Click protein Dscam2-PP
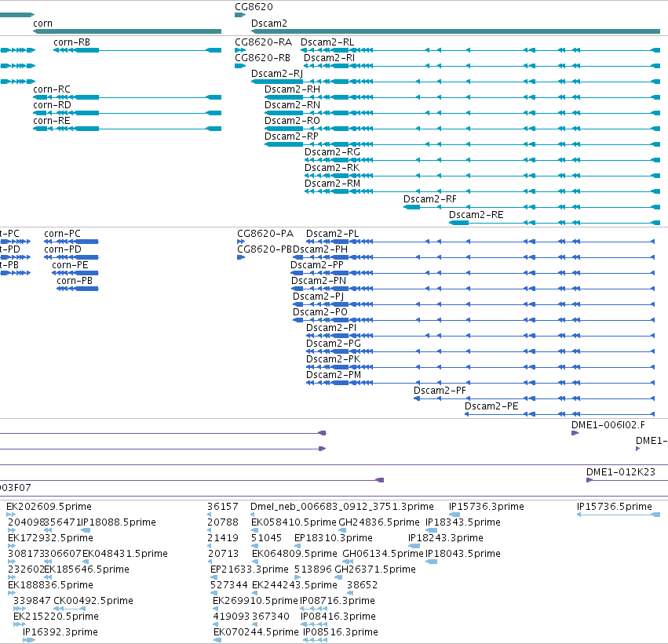668x644 pixels. tap(317, 266)
